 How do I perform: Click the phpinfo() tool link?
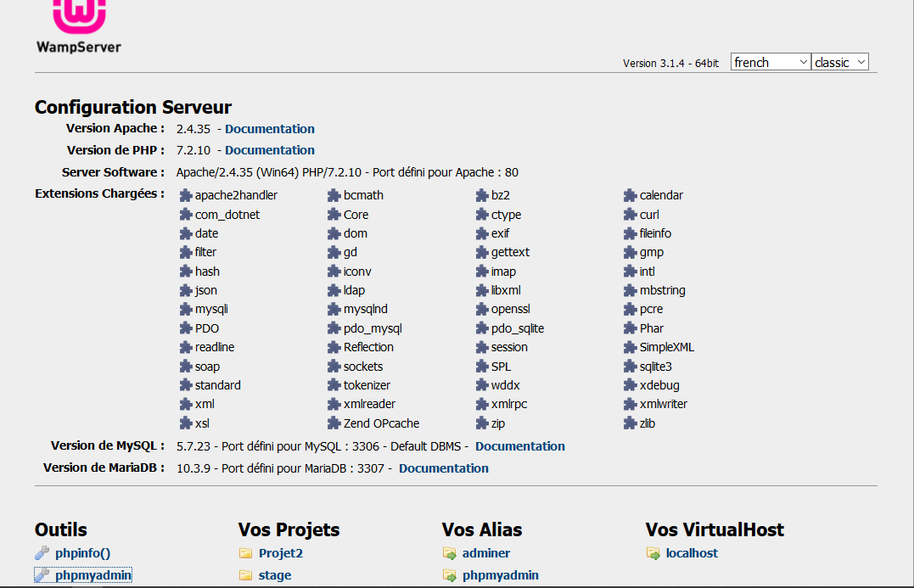(83, 553)
